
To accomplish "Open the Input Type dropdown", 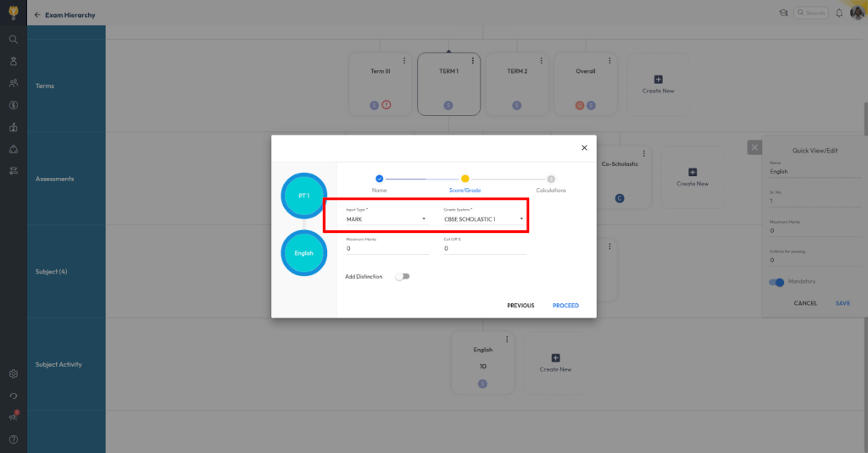I will 387,219.
